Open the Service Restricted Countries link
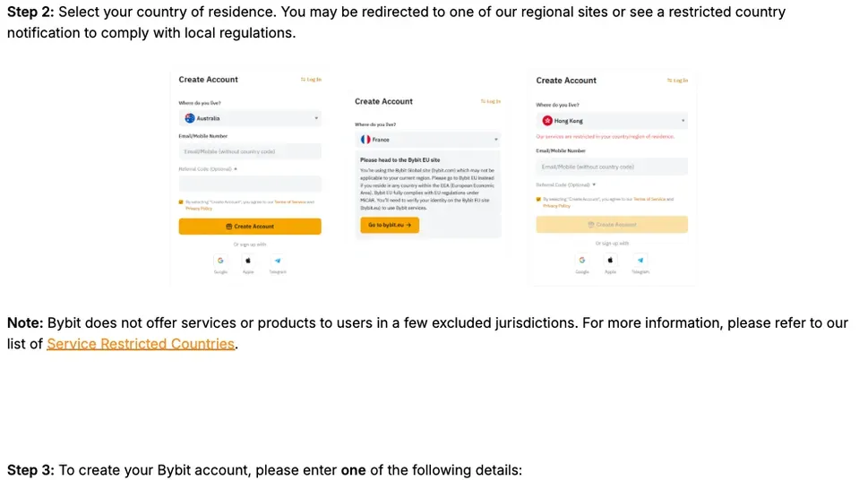 click(x=141, y=344)
